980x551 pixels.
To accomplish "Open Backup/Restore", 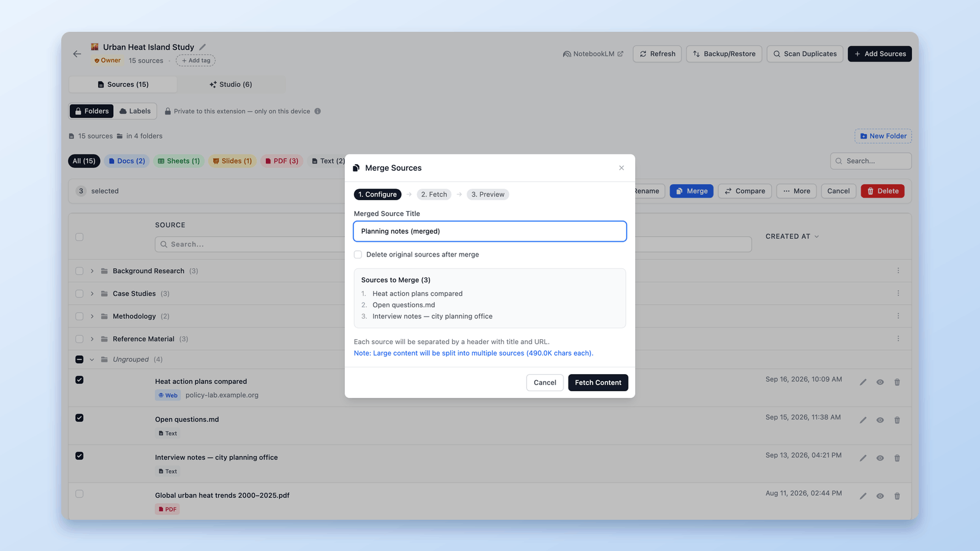I will coord(724,54).
